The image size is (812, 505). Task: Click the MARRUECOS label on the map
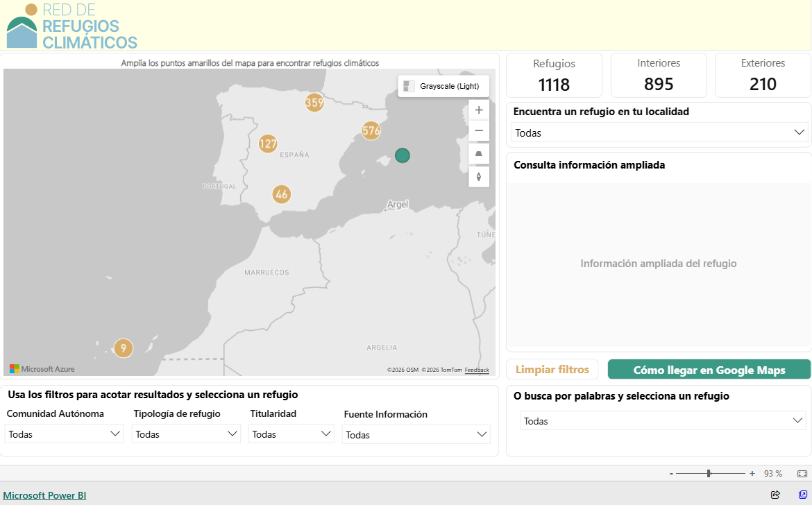coord(267,272)
